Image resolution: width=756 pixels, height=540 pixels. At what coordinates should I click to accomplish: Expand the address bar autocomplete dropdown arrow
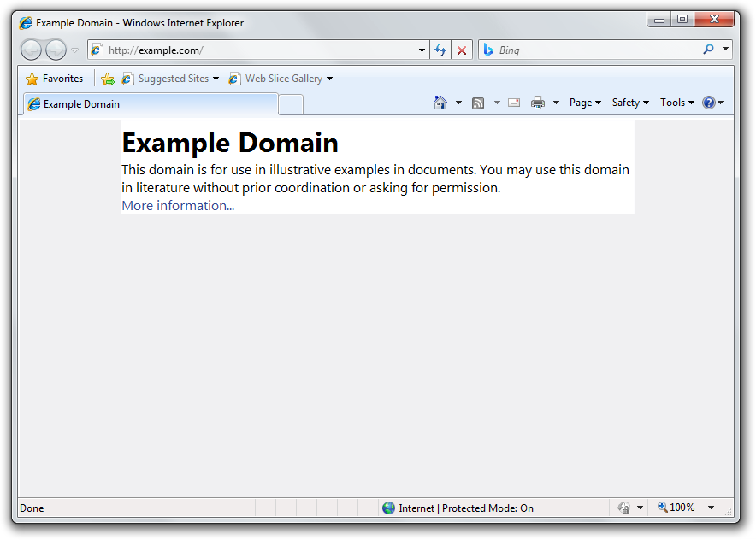(422, 50)
